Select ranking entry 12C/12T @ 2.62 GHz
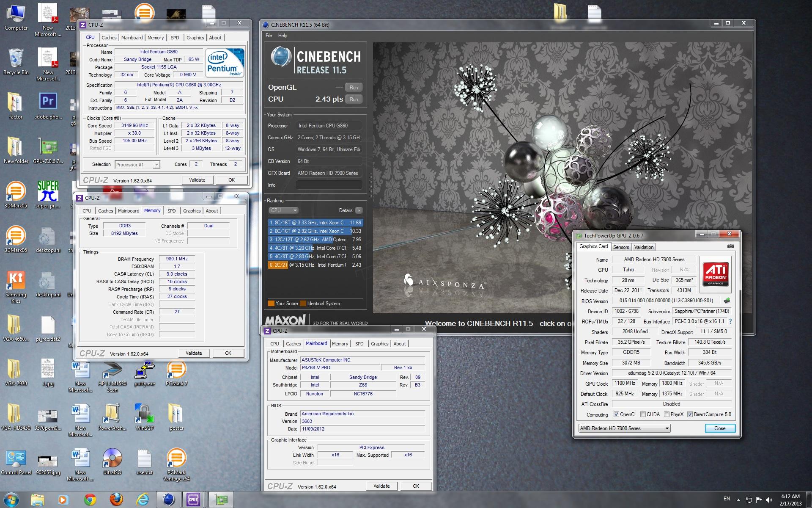This screenshot has width=812, height=508. [x=315, y=240]
